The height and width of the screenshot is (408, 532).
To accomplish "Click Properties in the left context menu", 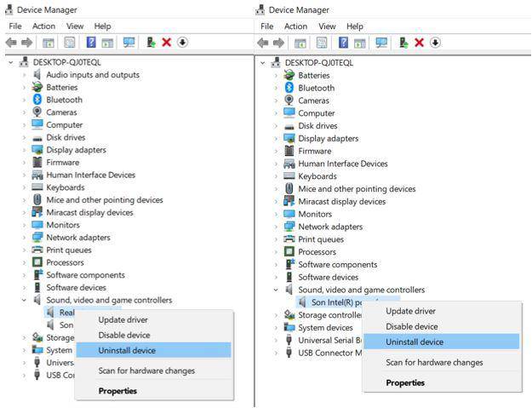I will [117, 391].
